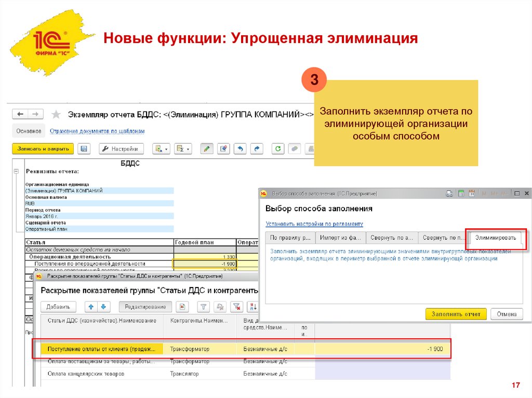This screenshot has width=532, height=398.
Task: Click the grayed find-cancel icon
Action: click(x=220, y=307)
